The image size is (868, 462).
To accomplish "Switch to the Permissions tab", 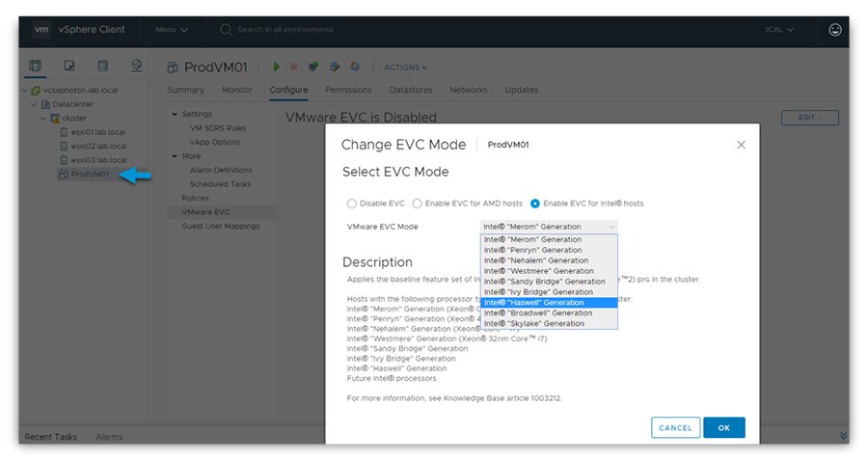I will pos(348,90).
